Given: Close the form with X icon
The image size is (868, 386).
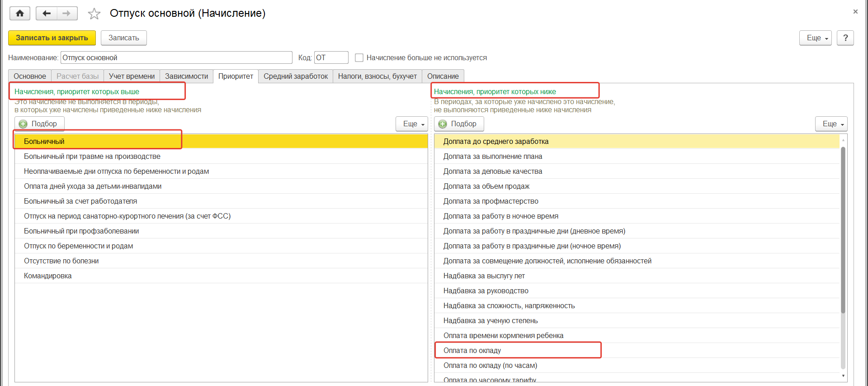Looking at the screenshot, I should point(855,12).
